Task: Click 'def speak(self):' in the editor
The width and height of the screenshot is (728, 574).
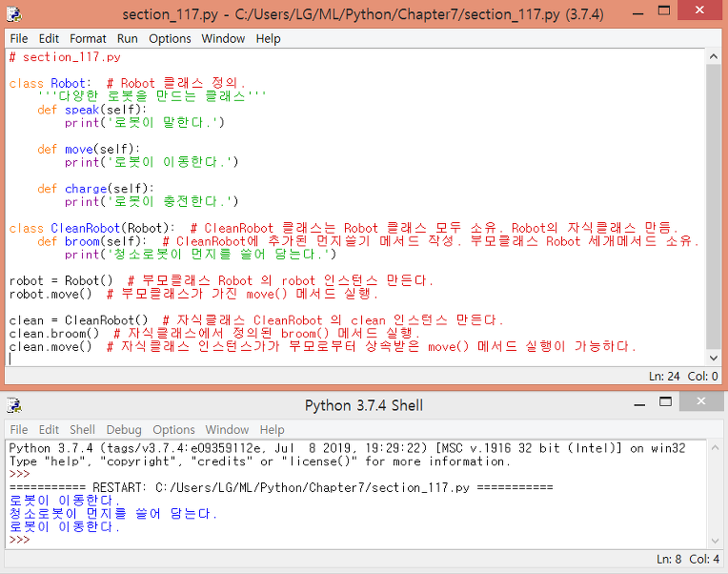Action: [91, 110]
